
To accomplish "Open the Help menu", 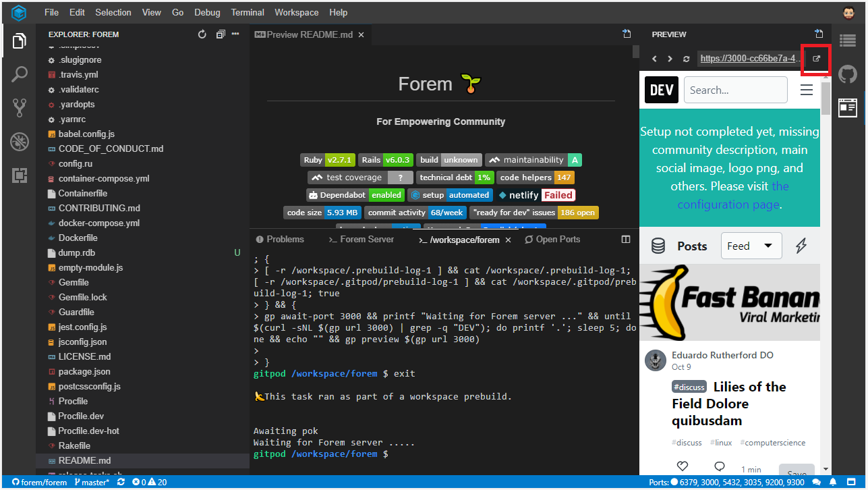I will click(339, 12).
